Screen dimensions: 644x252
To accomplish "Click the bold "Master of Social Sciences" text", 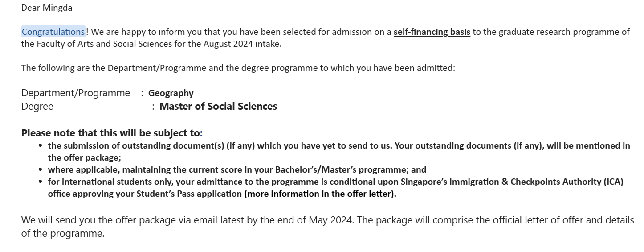I will coord(218,106).
